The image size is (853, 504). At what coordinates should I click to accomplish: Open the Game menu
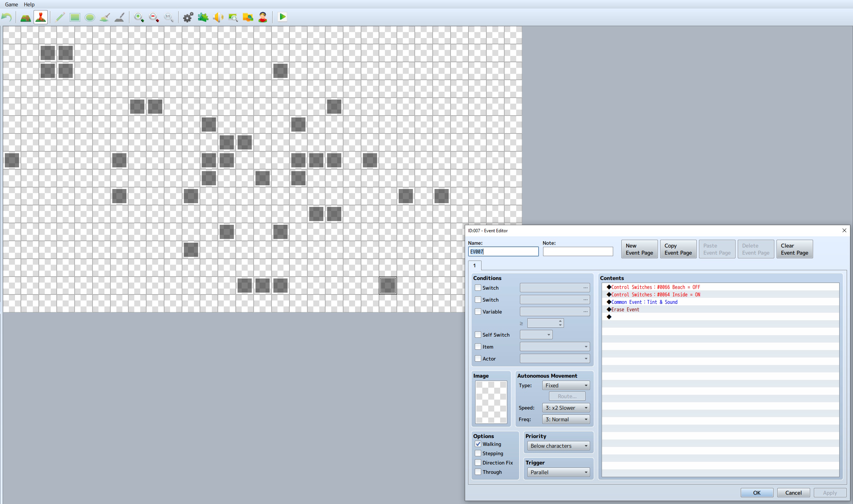click(x=11, y=4)
